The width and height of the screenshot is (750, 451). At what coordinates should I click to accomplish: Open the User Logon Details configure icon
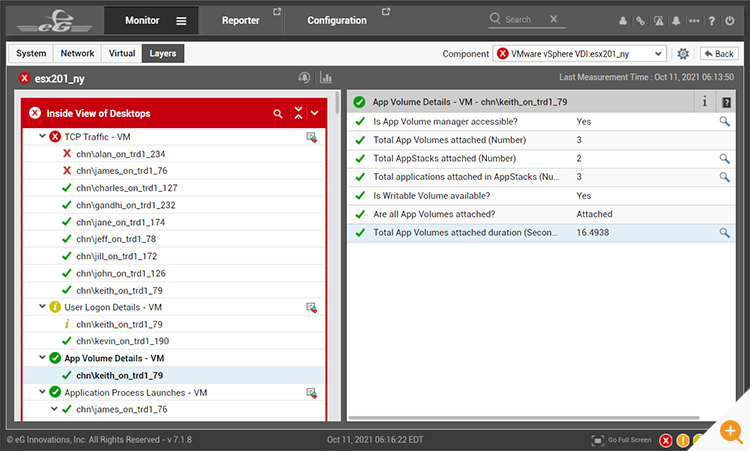[311, 308]
